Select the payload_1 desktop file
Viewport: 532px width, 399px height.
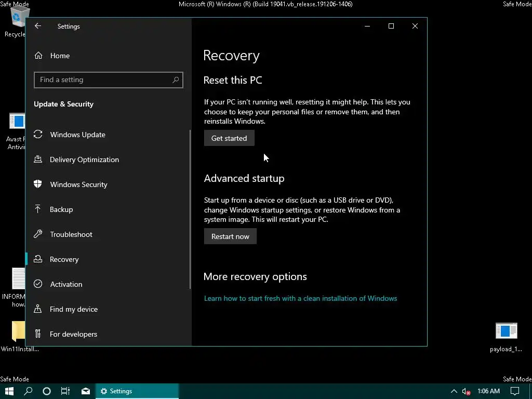coord(506,337)
